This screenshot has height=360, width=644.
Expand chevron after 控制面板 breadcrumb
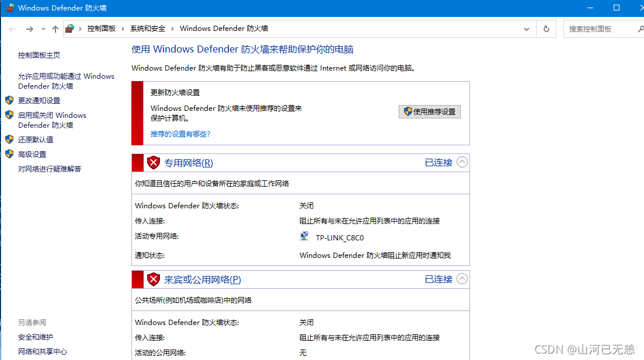123,29
